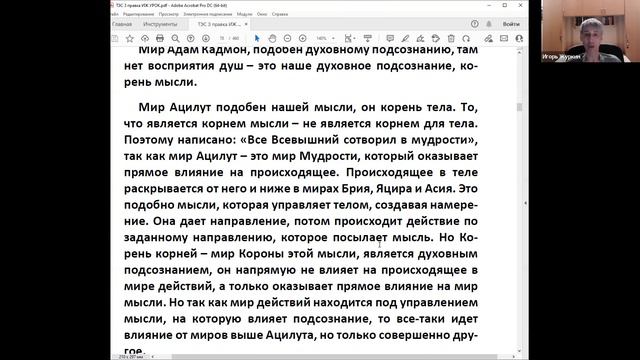Image resolution: width=640 pixels, height=360 pixels.
Task: Click the vertical scrollbar thumb
Action: 519,107
